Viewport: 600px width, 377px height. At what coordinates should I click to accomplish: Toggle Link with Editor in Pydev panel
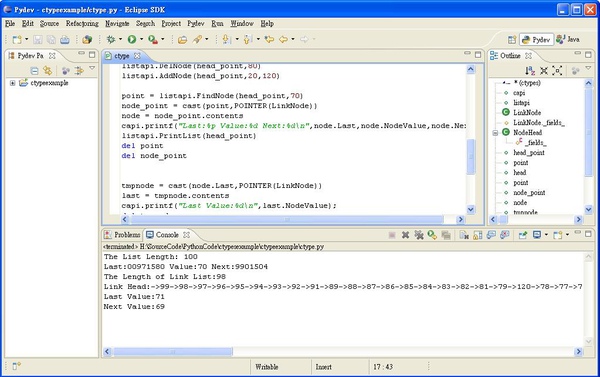pyautogui.click(x=47, y=70)
